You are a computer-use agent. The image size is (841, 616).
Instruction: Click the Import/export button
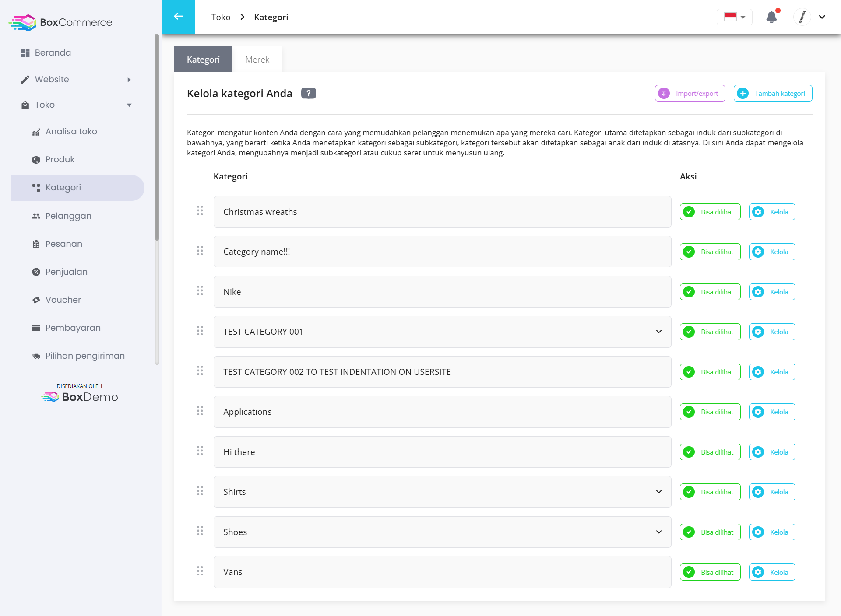click(x=690, y=93)
